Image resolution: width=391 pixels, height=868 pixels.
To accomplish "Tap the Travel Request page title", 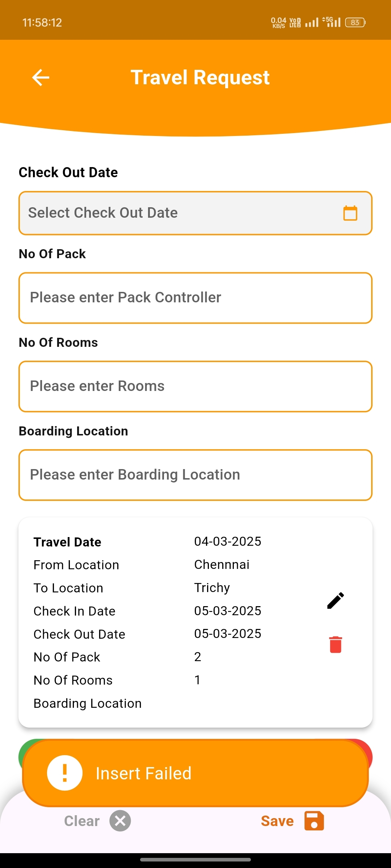I will click(x=200, y=77).
